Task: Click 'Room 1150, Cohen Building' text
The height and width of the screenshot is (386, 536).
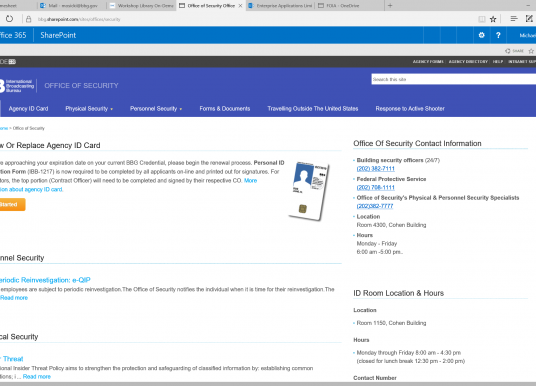Action: click(391, 323)
